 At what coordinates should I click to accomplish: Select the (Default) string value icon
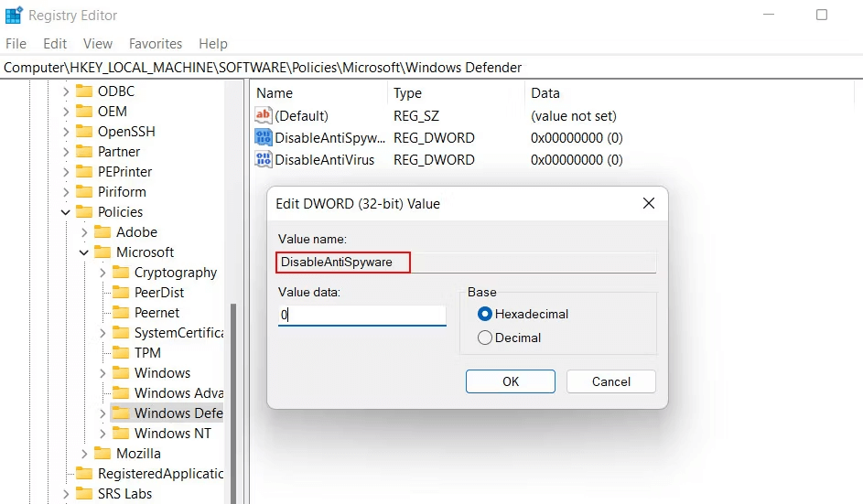click(x=263, y=115)
